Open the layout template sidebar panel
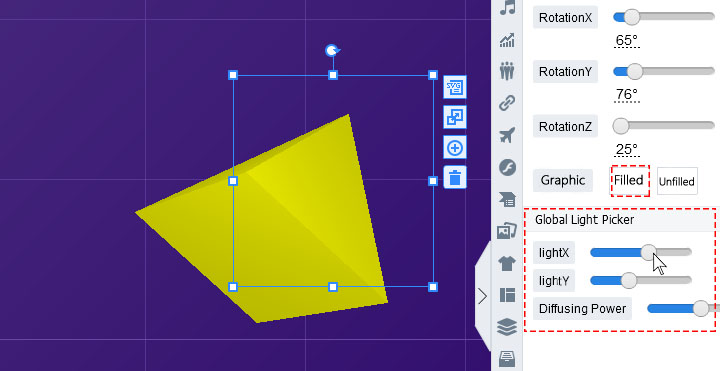Viewport: 720px width, 371px height. (507, 295)
